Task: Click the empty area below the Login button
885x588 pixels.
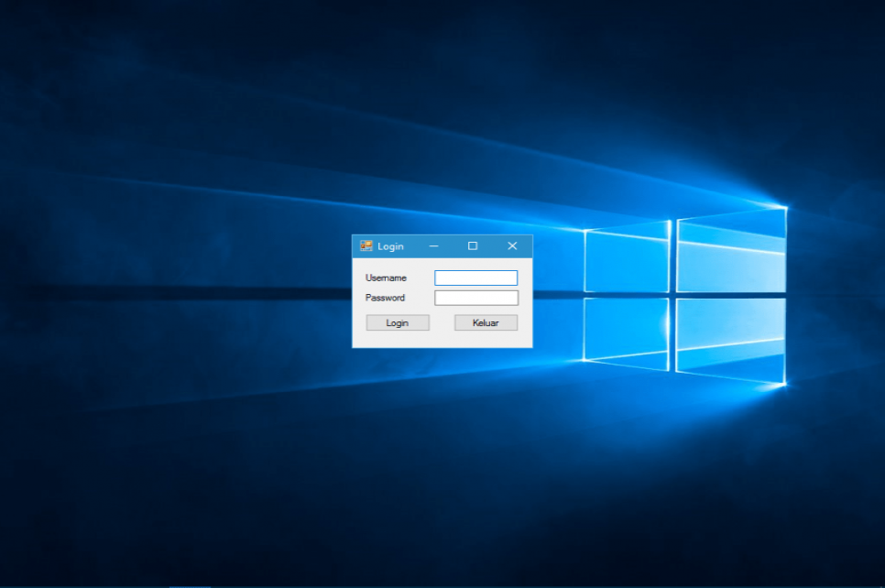Action: click(398, 339)
